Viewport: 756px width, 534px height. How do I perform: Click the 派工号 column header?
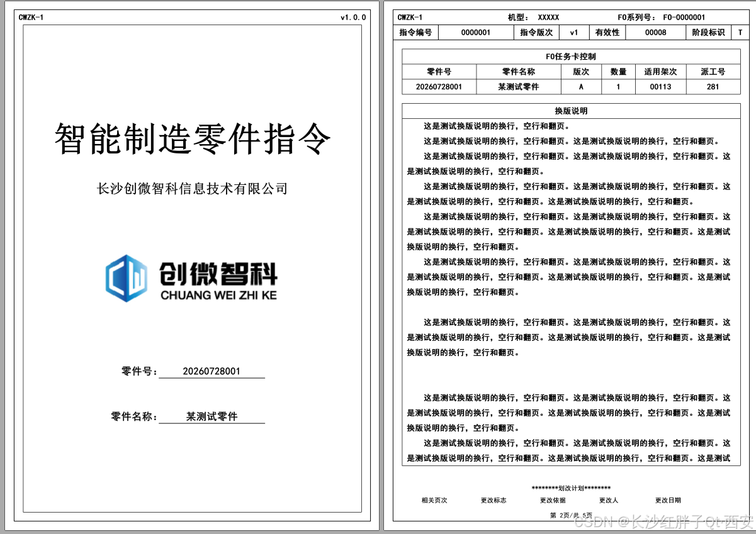click(713, 72)
